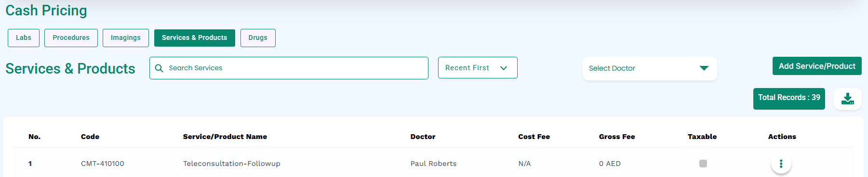The width and height of the screenshot is (868, 177).
Task: Switch to the Procedures tab
Action: tap(71, 38)
